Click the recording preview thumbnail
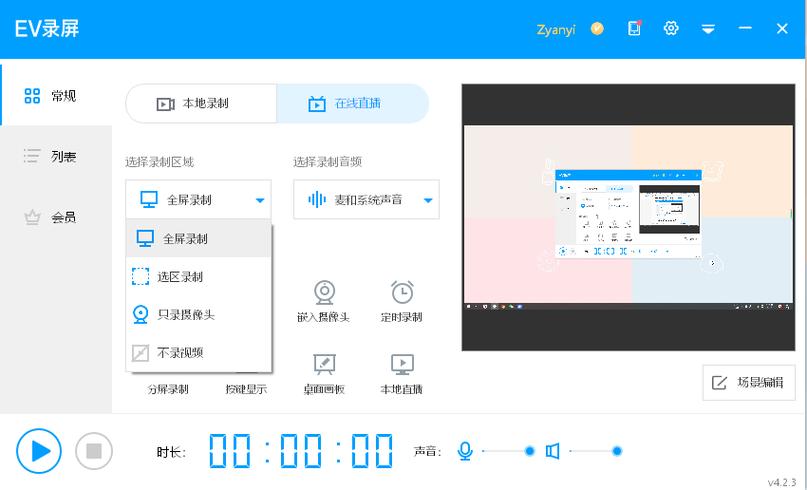 click(x=628, y=217)
